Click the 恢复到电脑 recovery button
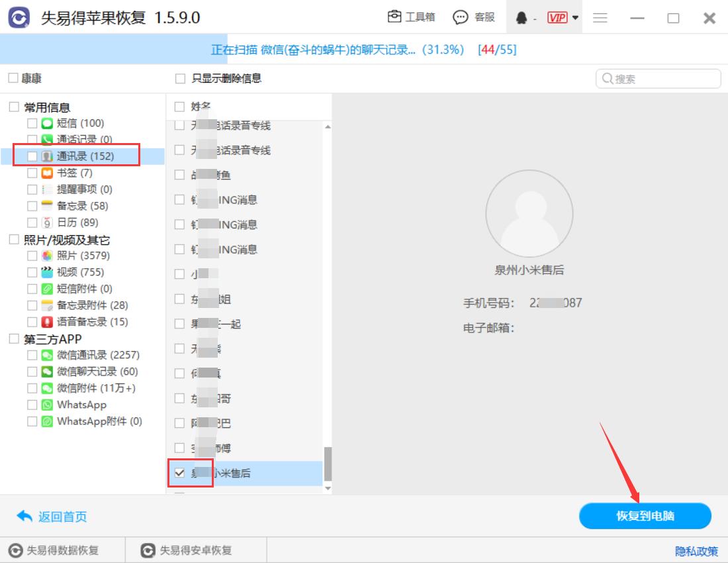Viewport: 728px width, 563px height. (644, 516)
